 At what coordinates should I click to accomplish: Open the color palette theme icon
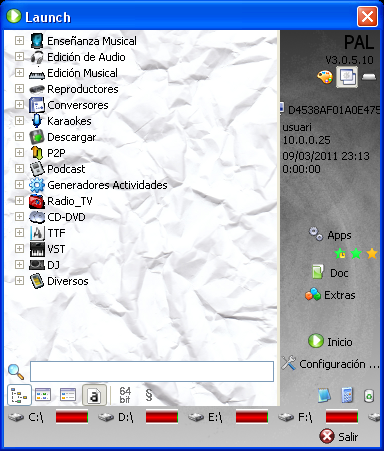[x=325, y=77]
